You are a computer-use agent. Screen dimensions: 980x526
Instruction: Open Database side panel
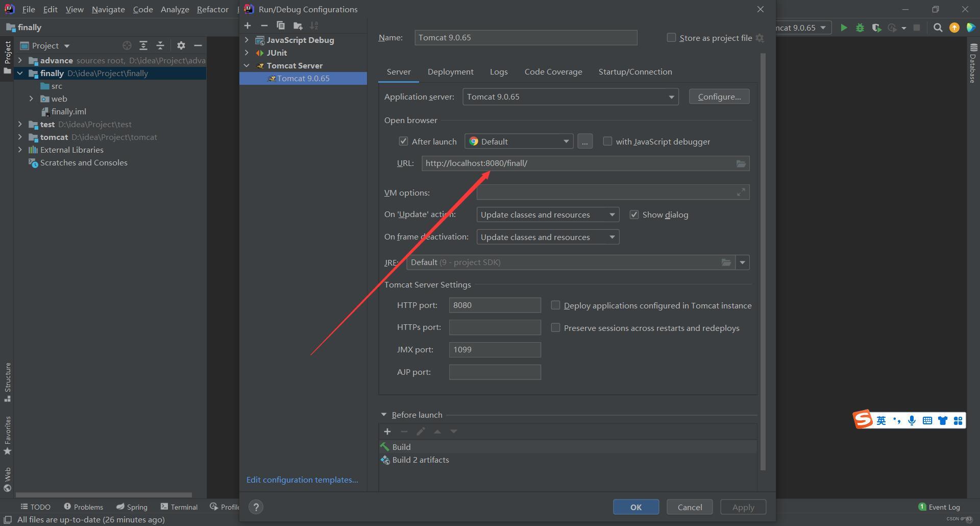point(973,64)
